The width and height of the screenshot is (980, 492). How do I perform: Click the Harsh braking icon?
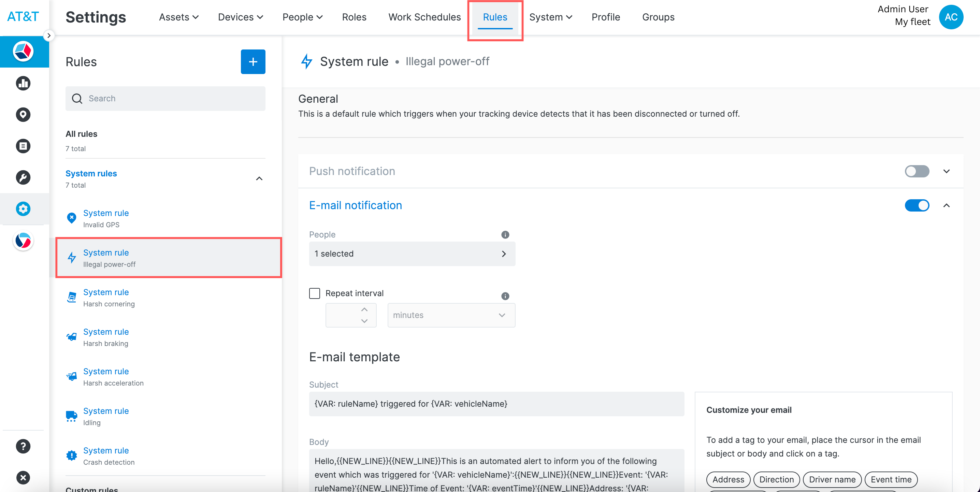pos(72,337)
